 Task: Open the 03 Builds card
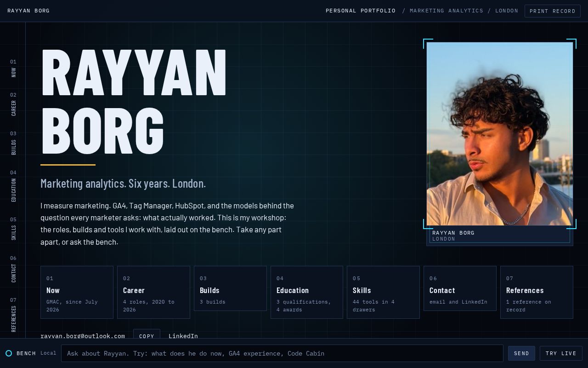(230, 288)
